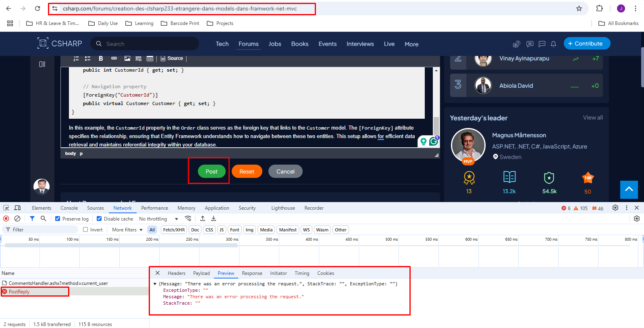644x328 pixels.
Task: Activate the DevTools inspect element picker
Action: click(x=6, y=208)
